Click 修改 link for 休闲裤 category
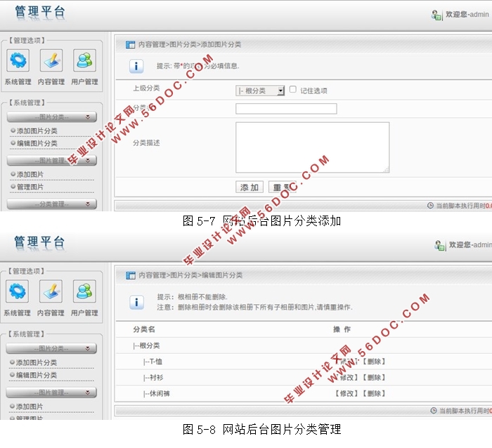Viewport: 492px width, 448px height. 346,394
